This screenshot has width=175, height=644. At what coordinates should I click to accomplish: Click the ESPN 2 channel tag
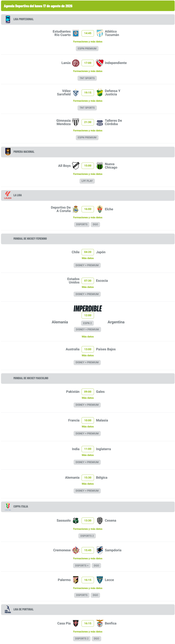87,323
